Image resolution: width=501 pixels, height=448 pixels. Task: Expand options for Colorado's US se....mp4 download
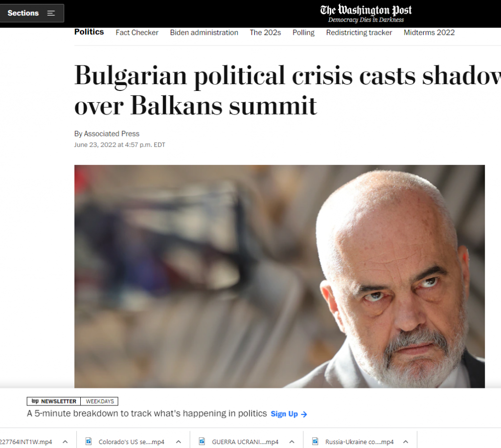click(x=179, y=442)
